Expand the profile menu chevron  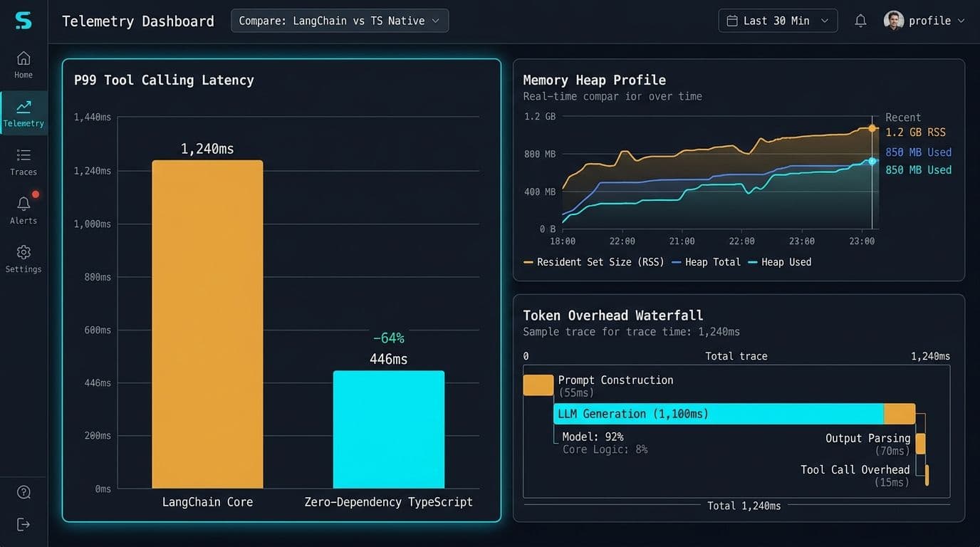961,21
